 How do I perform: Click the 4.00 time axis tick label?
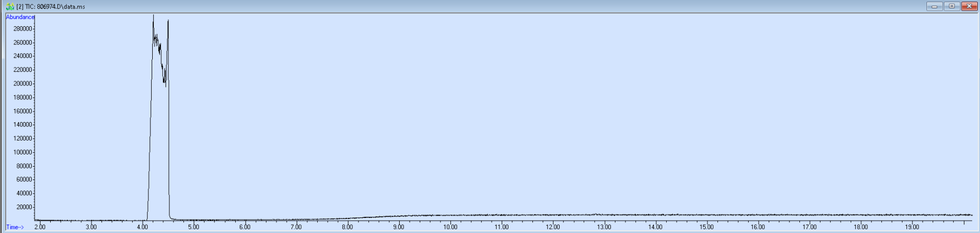click(x=143, y=227)
